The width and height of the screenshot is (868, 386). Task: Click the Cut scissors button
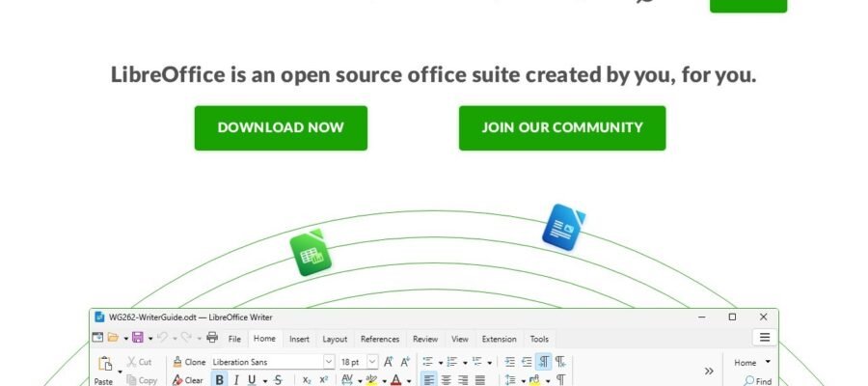click(x=140, y=362)
